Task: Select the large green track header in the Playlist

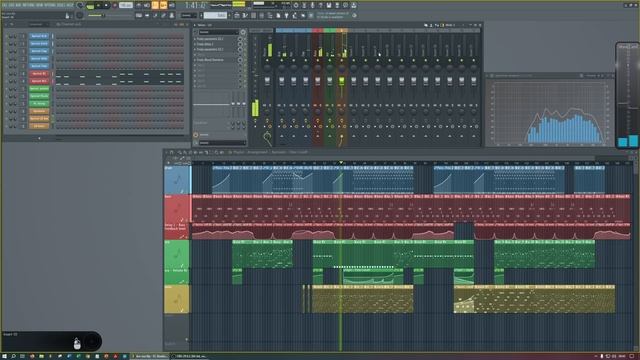Action: point(177,254)
